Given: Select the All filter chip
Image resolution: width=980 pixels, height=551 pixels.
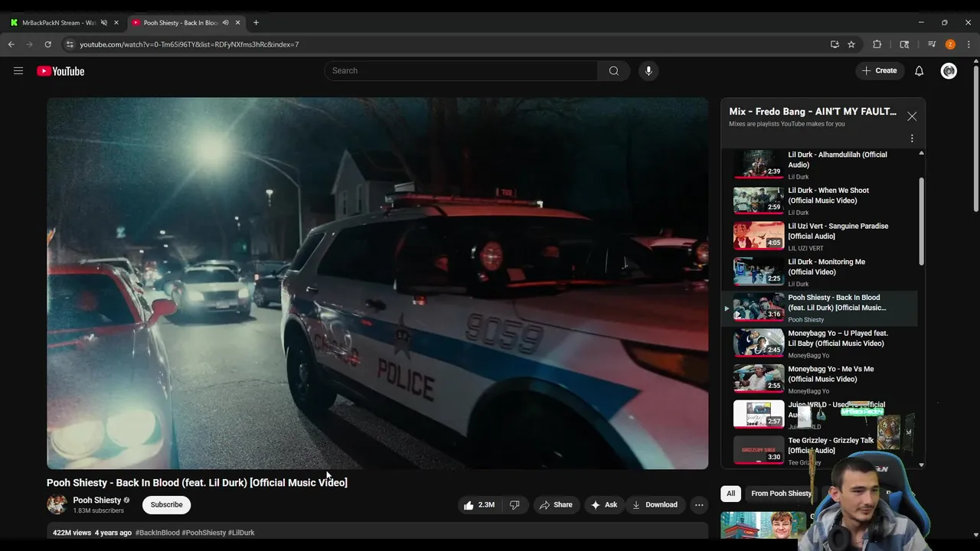Looking at the screenshot, I should point(730,494).
